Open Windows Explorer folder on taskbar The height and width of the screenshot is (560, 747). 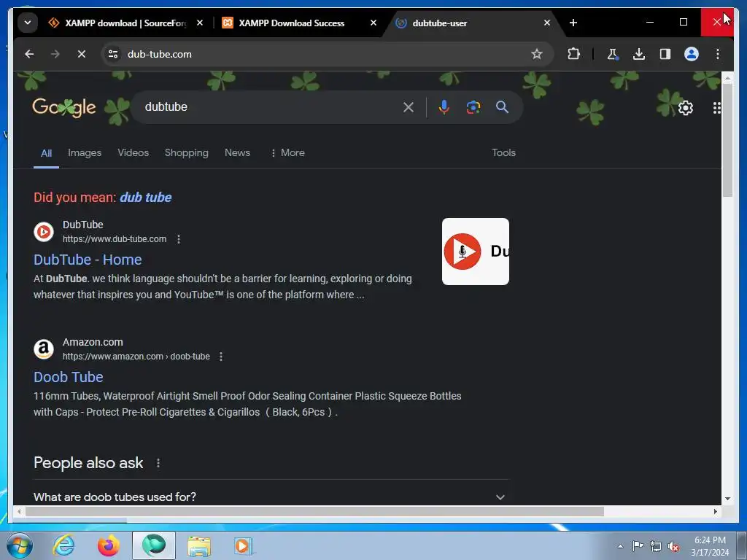(198, 545)
